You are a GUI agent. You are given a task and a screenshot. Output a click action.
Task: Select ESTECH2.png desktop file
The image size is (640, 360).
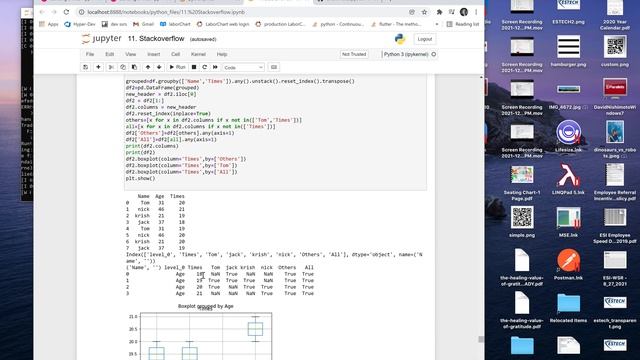pos(568,12)
